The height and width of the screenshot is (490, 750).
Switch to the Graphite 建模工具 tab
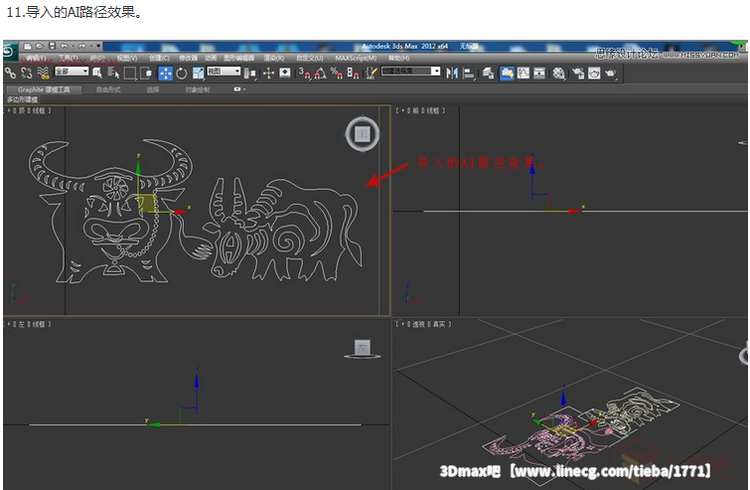44,89
